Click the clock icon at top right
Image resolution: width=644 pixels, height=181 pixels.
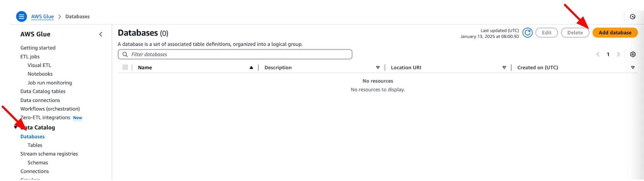(633, 17)
